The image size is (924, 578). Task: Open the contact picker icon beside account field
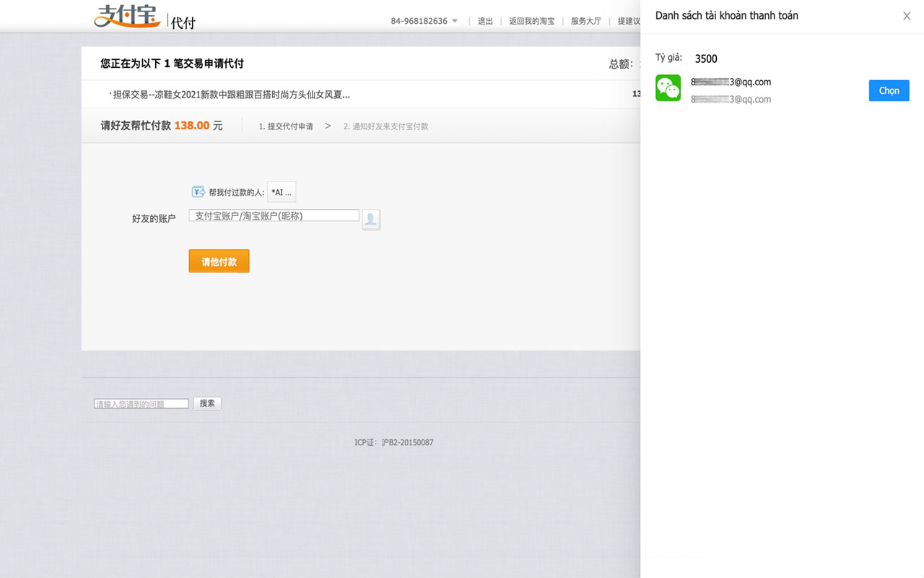[x=370, y=219]
